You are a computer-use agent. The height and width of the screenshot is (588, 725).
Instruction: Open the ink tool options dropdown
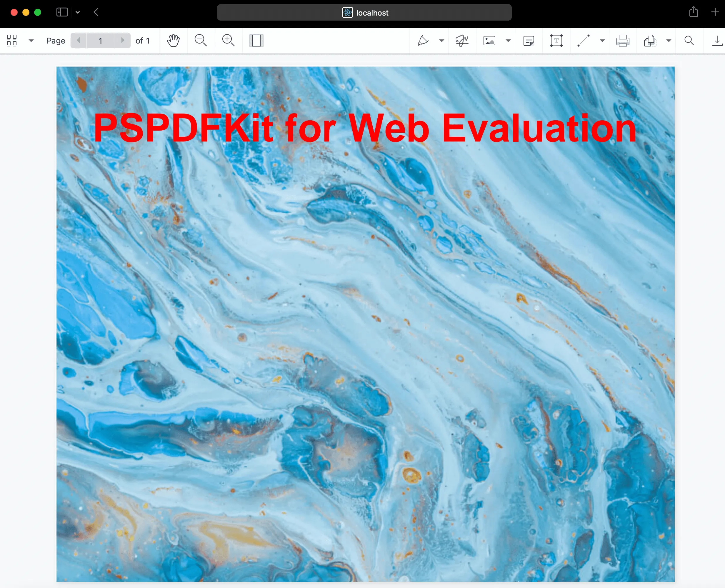441,41
